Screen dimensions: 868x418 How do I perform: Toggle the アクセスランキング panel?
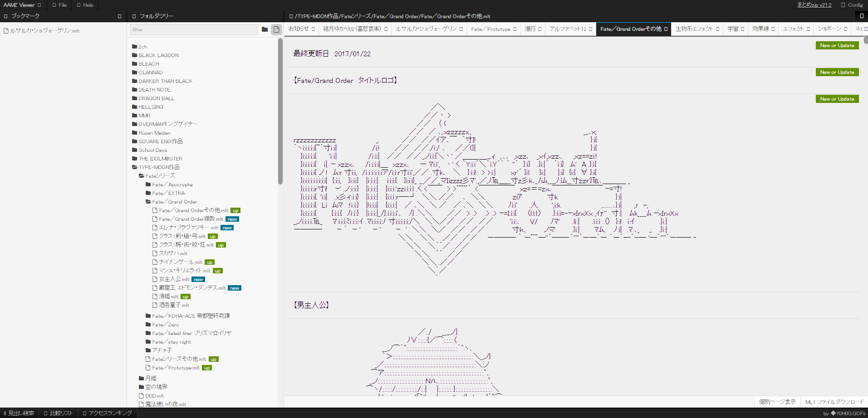108,413
